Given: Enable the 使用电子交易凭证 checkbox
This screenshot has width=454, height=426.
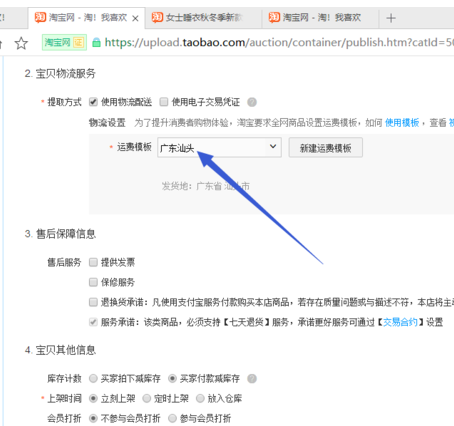Looking at the screenshot, I should 164,102.
